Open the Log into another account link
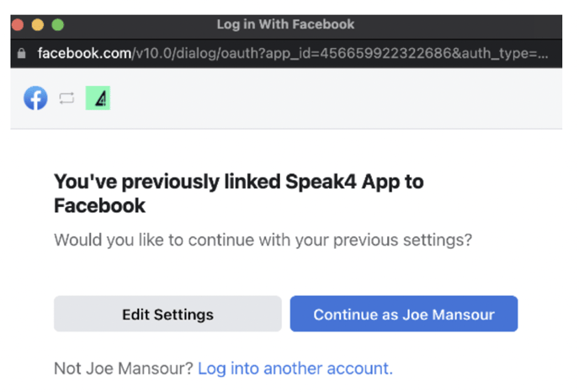 tap(295, 368)
